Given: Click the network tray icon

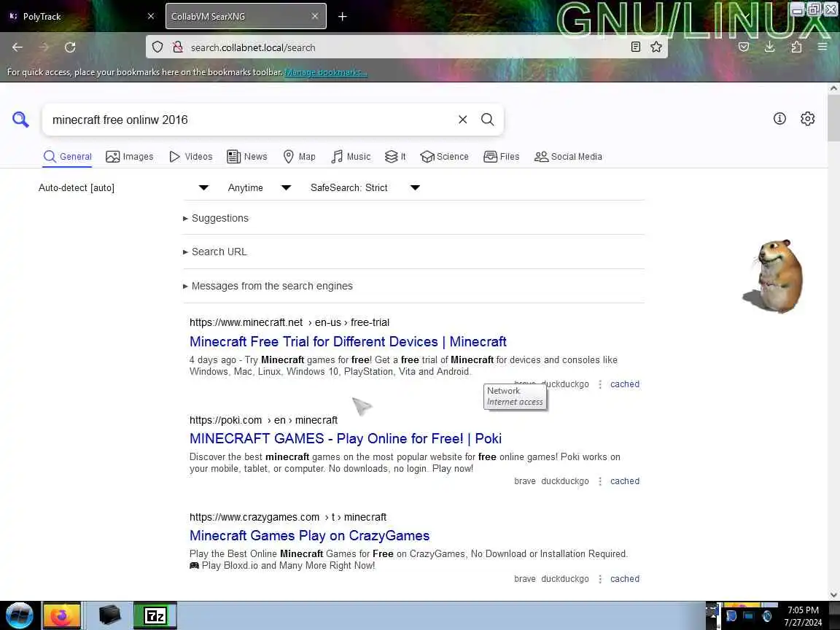Looking at the screenshot, I should 748,615.
